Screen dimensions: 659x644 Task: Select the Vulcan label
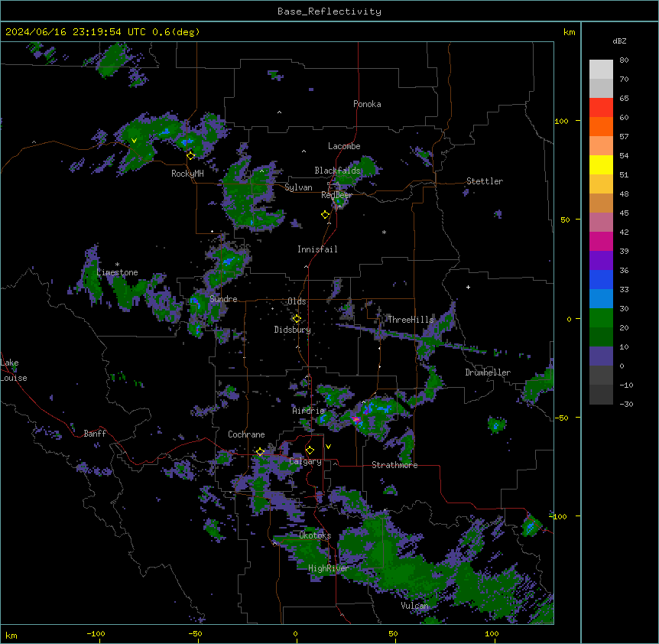(x=415, y=606)
